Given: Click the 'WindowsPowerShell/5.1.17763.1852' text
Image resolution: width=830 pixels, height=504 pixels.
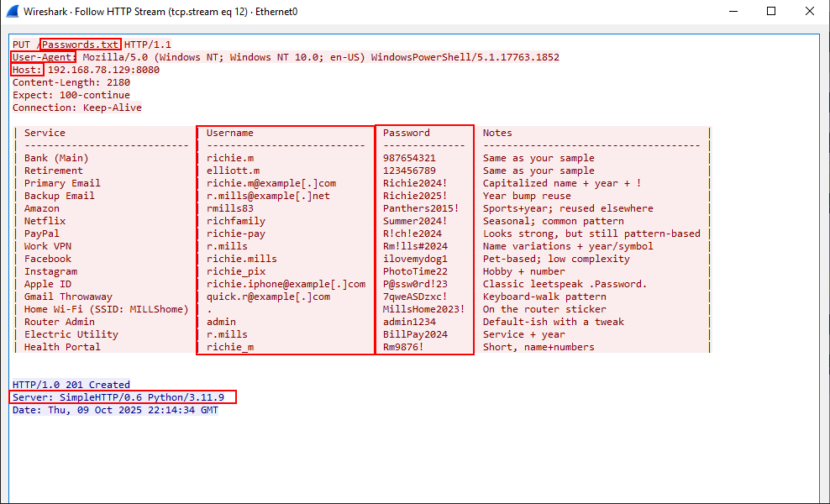Looking at the screenshot, I should point(465,57).
